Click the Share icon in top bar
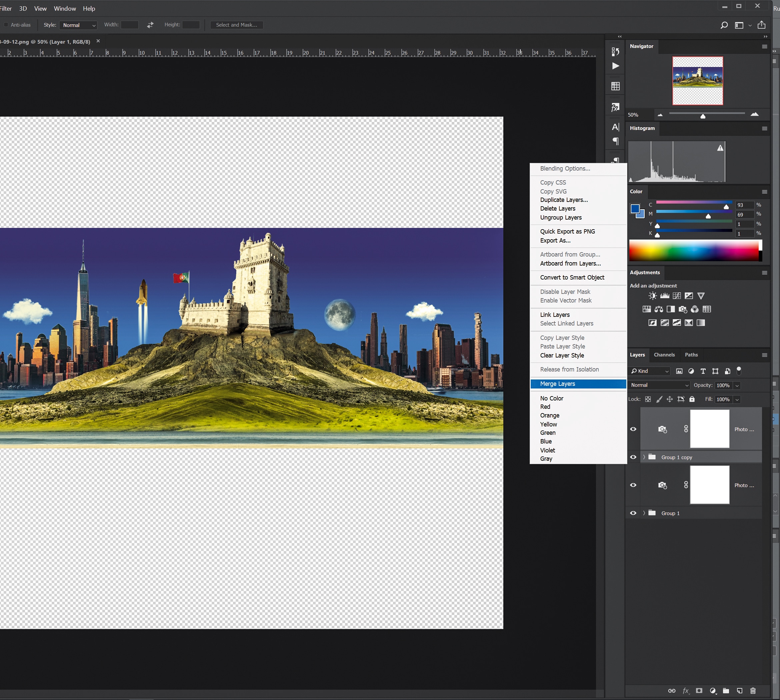This screenshot has width=780, height=700. pos(761,25)
